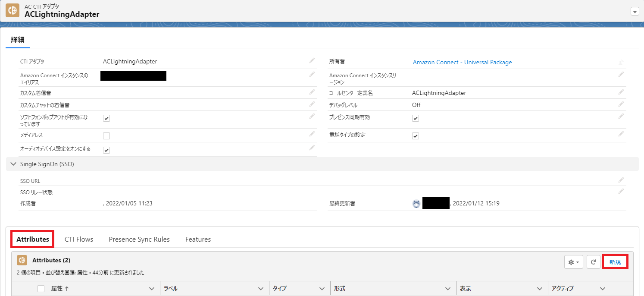Click change owner icon beside 所有者
644x296 pixels.
tap(621, 62)
